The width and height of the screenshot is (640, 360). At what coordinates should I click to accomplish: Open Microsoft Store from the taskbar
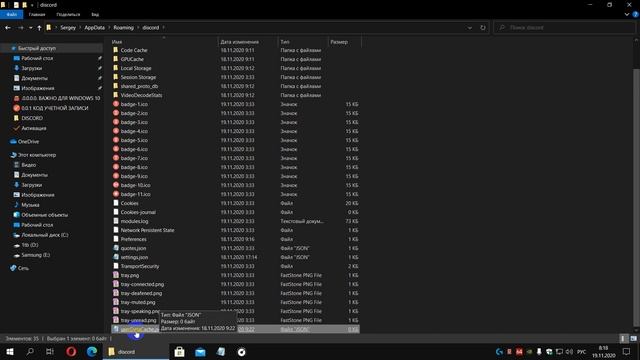click(179, 351)
